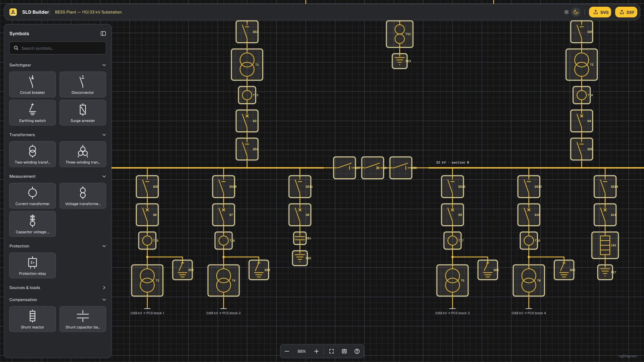Pick the Earthing switch symbol

[33, 113]
